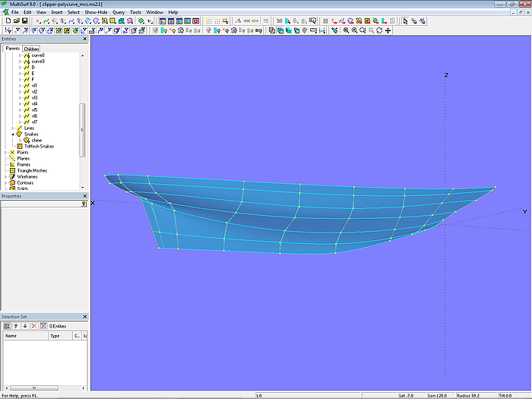Image resolution: width=532 pixels, height=399 pixels.
Task: Collapse the Snakes tree node
Action: tap(13, 134)
